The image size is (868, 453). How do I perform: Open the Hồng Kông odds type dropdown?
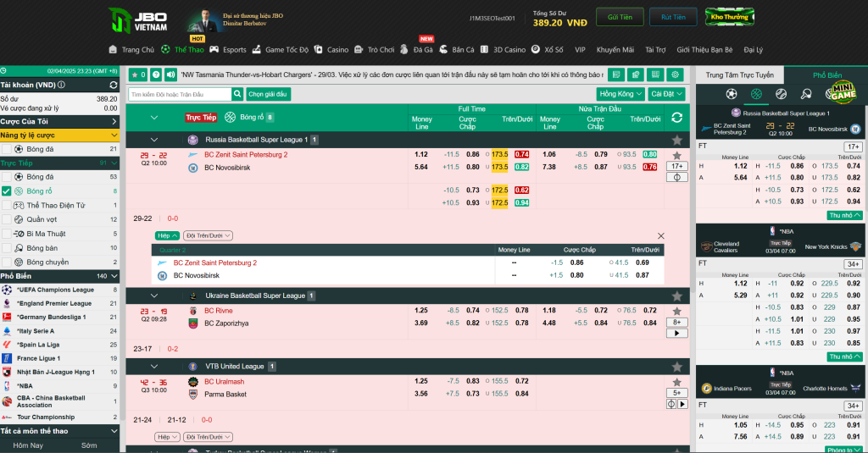click(x=620, y=94)
